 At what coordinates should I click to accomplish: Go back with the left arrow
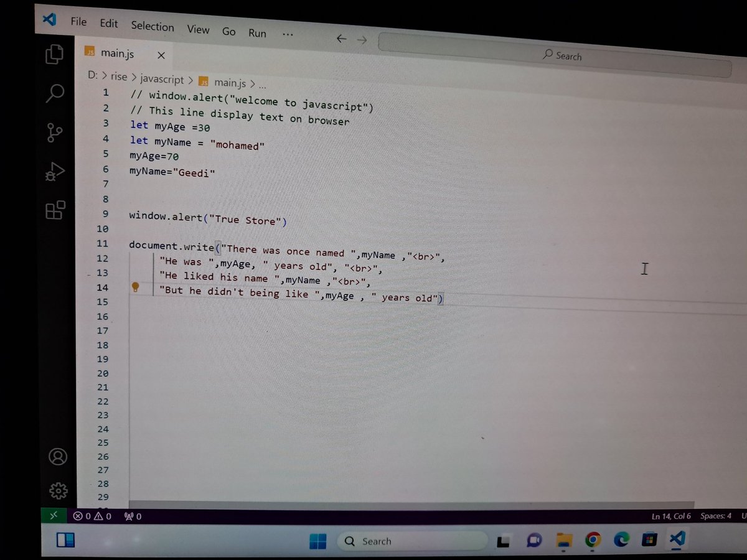[x=341, y=39]
